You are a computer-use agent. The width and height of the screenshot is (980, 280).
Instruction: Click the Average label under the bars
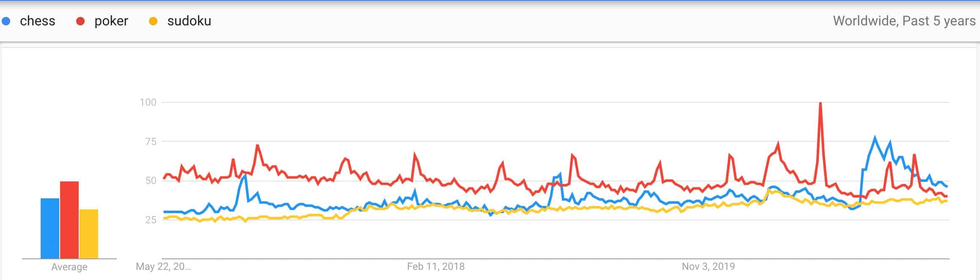pyautogui.click(x=69, y=267)
